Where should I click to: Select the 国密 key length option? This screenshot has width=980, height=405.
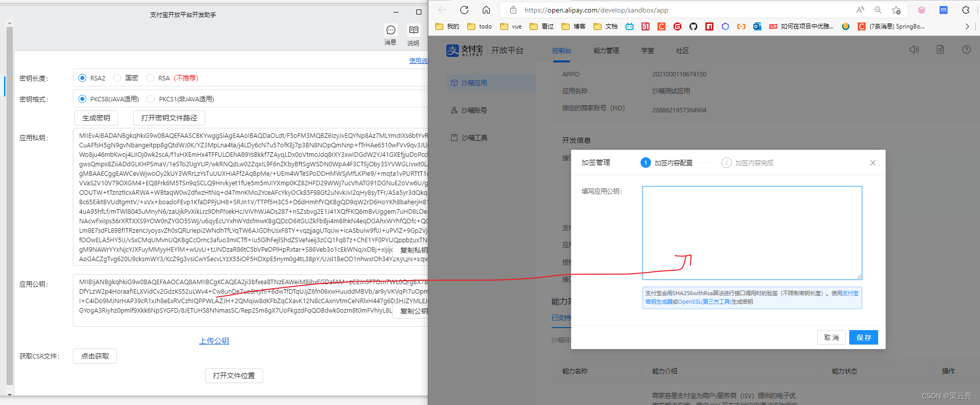pyautogui.click(x=117, y=78)
